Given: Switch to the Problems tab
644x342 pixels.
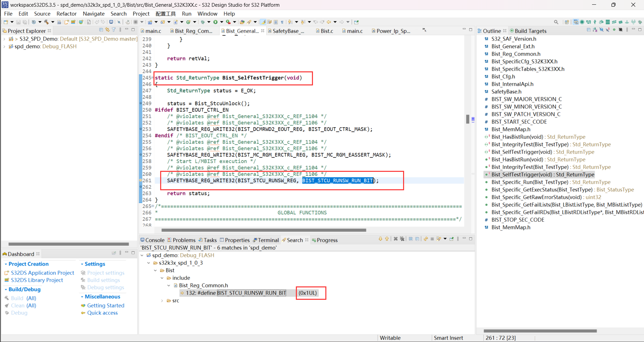Looking at the screenshot, I should [x=184, y=240].
